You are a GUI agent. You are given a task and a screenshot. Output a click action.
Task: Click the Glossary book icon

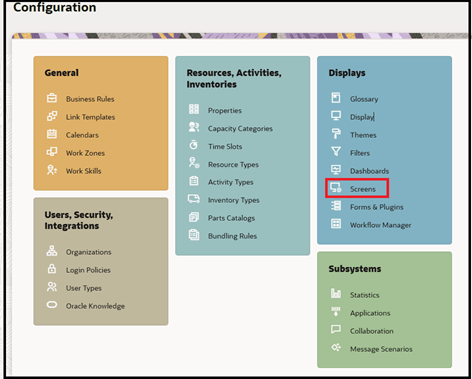point(336,98)
